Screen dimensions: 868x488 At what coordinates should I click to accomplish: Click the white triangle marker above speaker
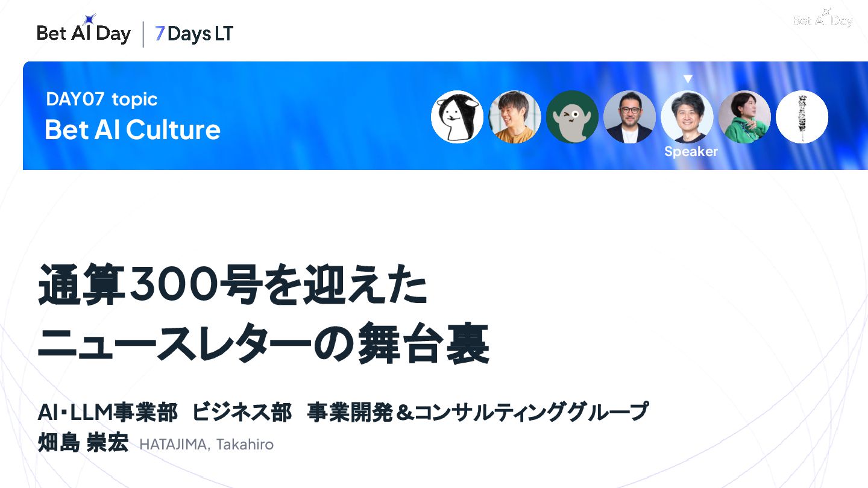point(688,79)
